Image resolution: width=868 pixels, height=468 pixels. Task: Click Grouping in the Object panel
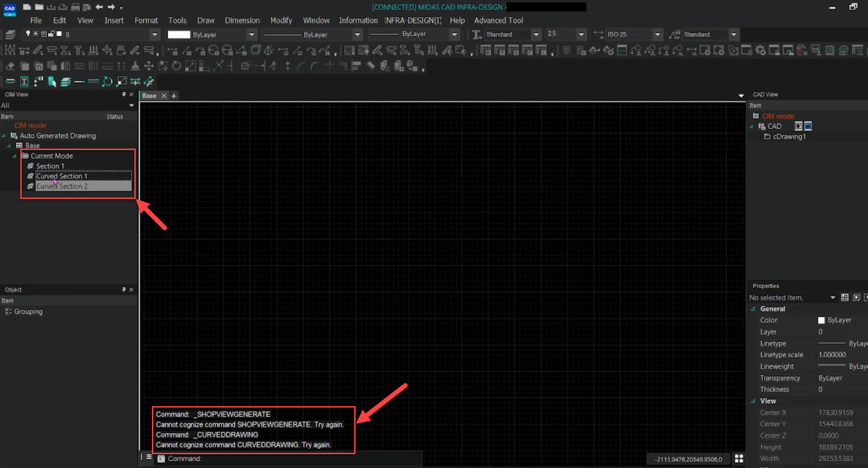(x=28, y=312)
